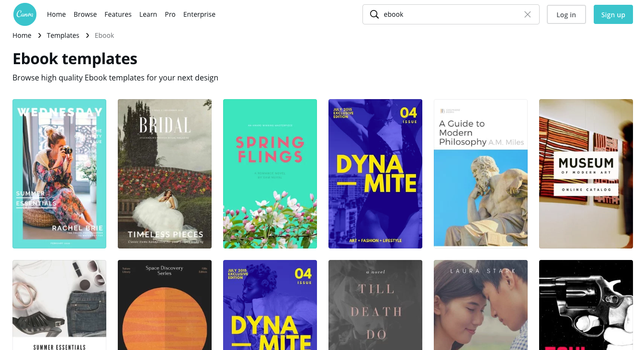Click the Log in button

point(566,14)
